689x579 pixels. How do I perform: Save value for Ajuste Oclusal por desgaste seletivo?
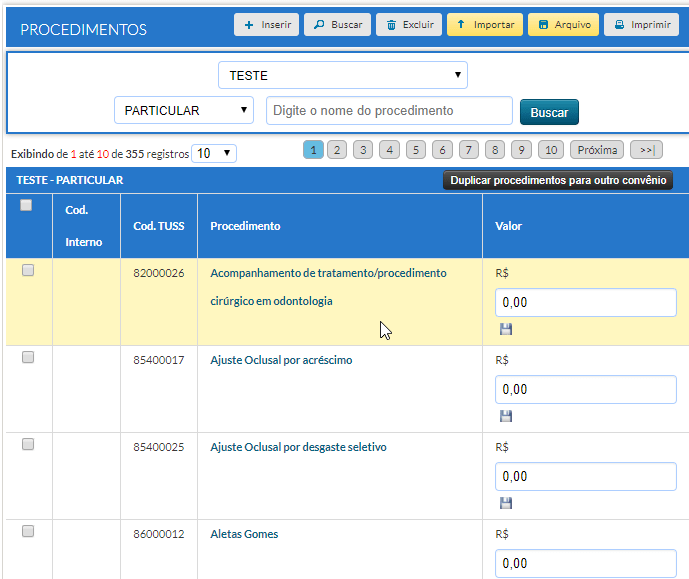coord(506,503)
